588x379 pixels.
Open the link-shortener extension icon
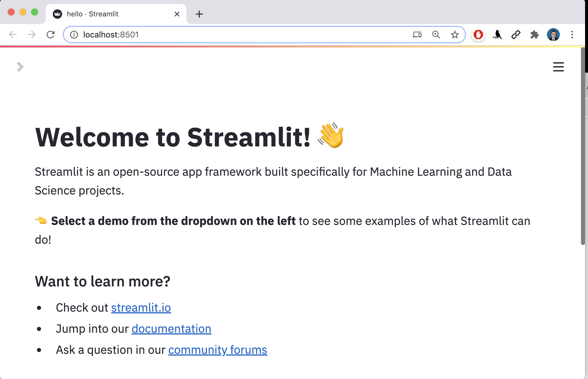tap(516, 35)
